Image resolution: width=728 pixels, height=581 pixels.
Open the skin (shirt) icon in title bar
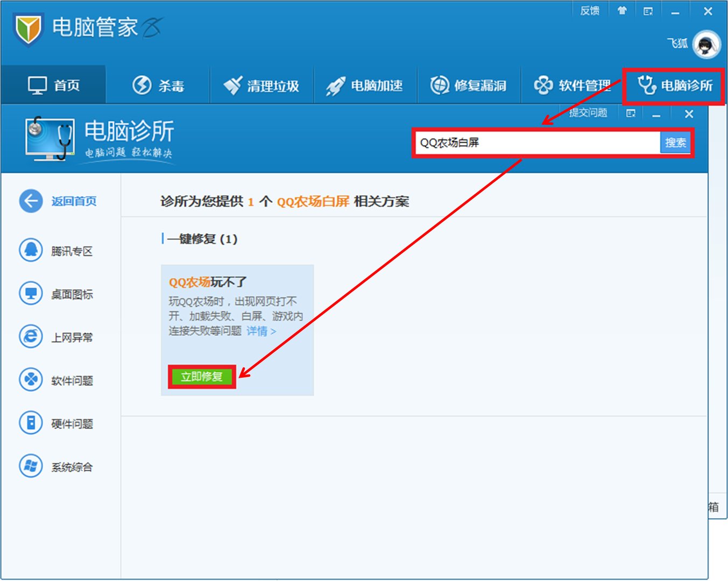pos(622,11)
